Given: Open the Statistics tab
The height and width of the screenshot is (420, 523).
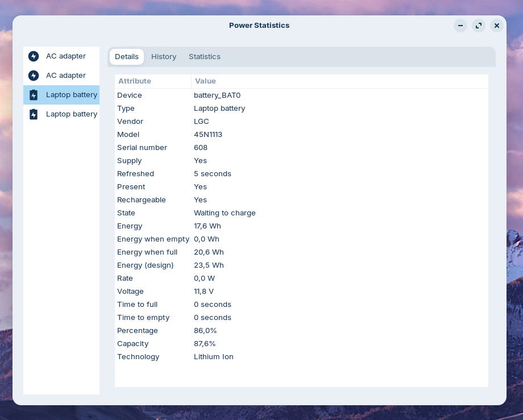Looking at the screenshot, I should [x=205, y=57].
